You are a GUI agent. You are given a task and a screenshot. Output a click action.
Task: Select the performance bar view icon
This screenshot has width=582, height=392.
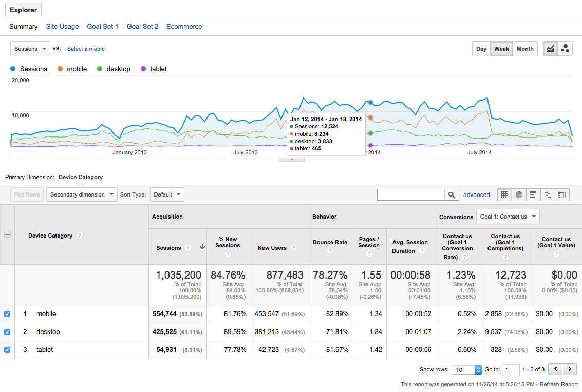coord(533,194)
